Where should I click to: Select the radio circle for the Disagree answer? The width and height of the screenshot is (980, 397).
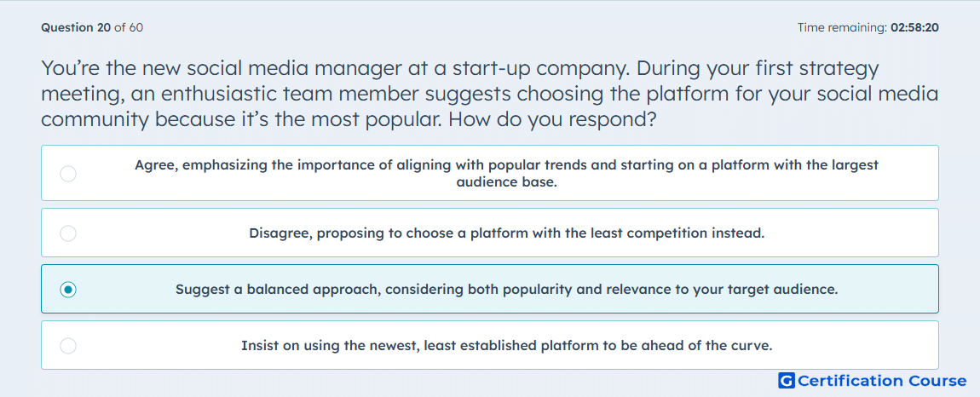(68, 233)
